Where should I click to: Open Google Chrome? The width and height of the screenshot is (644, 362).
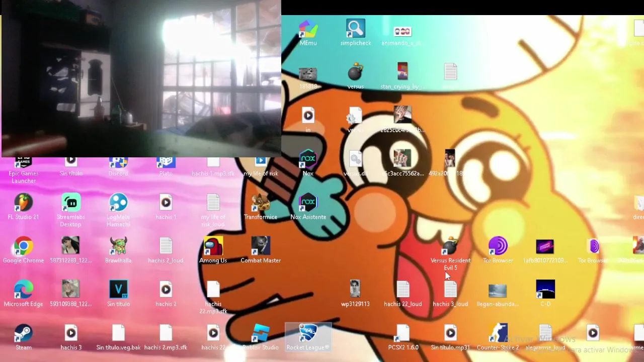[x=23, y=250]
